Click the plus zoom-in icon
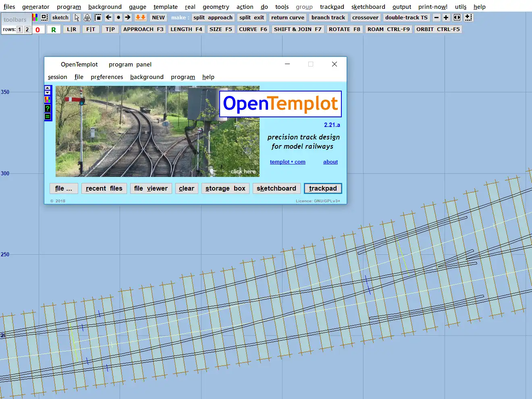Image resolution: width=532 pixels, height=399 pixels. (x=446, y=17)
